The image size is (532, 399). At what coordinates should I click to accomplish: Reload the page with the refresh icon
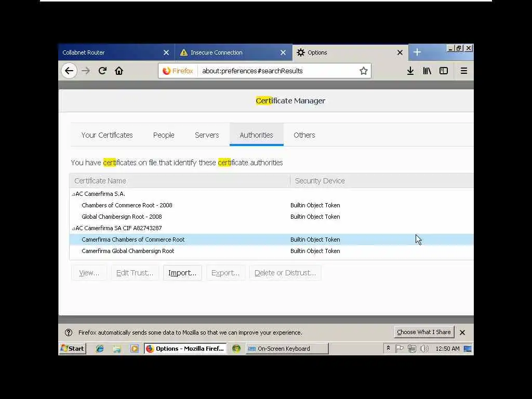click(102, 71)
